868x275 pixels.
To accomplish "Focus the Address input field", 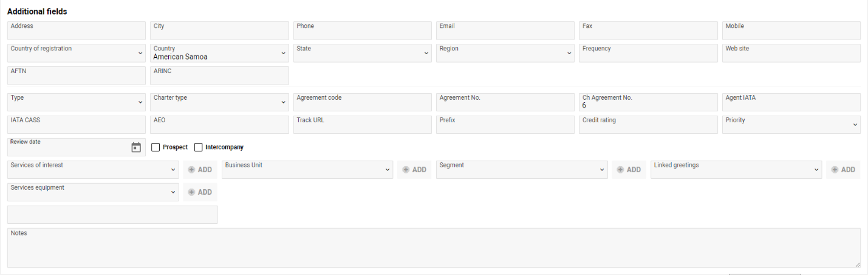I will coord(77,31).
